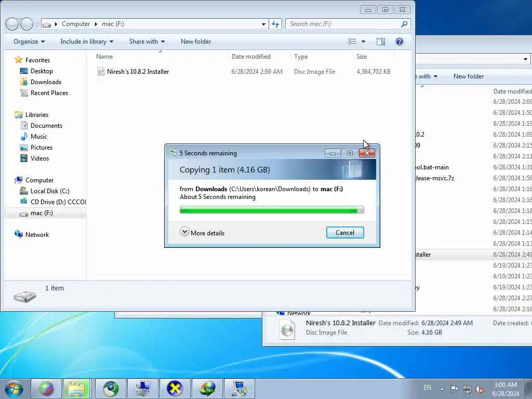Screen dimensions: 532x399
Task: Click the Videos filmstrip icon
Action: 24,158
